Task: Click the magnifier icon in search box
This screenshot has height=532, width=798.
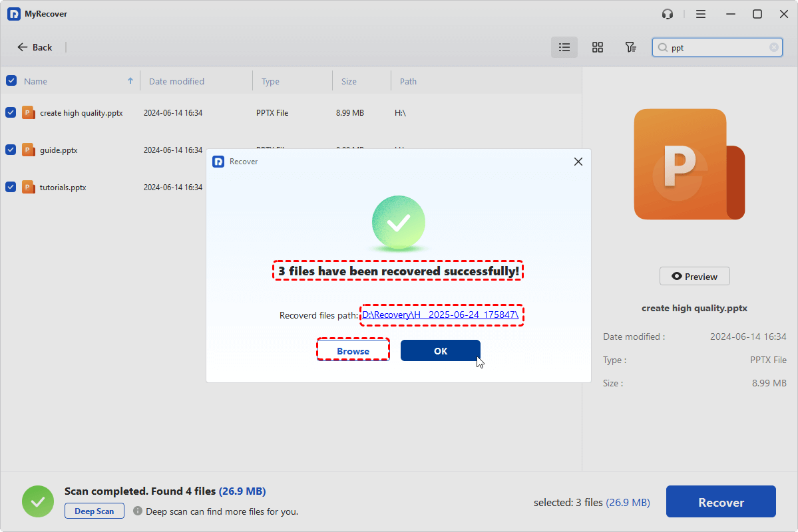Action: (662, 47)
